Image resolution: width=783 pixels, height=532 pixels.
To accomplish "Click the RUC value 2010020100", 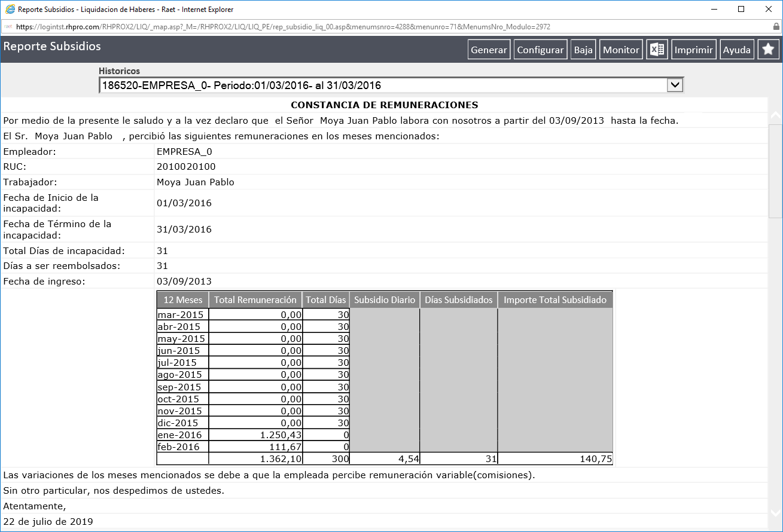I will click(186, 167).
